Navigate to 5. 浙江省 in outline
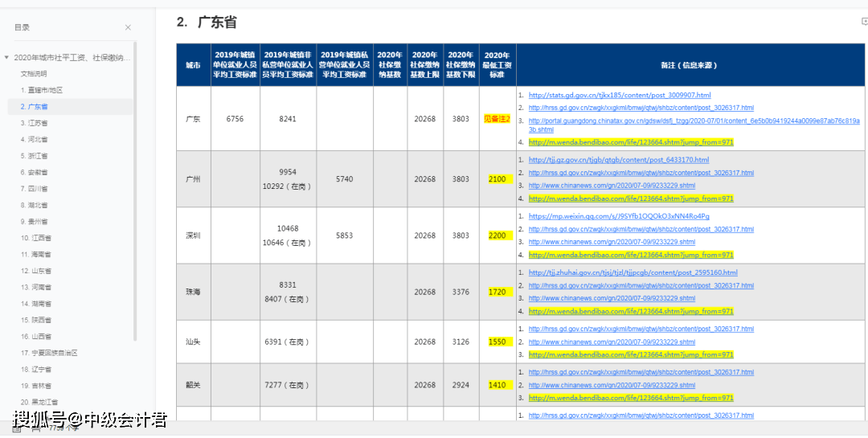 pos(35,156)
